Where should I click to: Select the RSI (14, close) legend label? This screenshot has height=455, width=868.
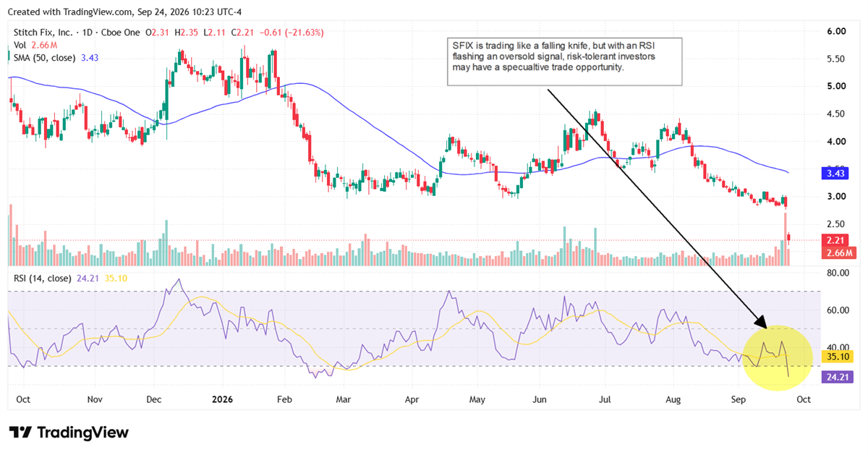(x=43, y=278)
